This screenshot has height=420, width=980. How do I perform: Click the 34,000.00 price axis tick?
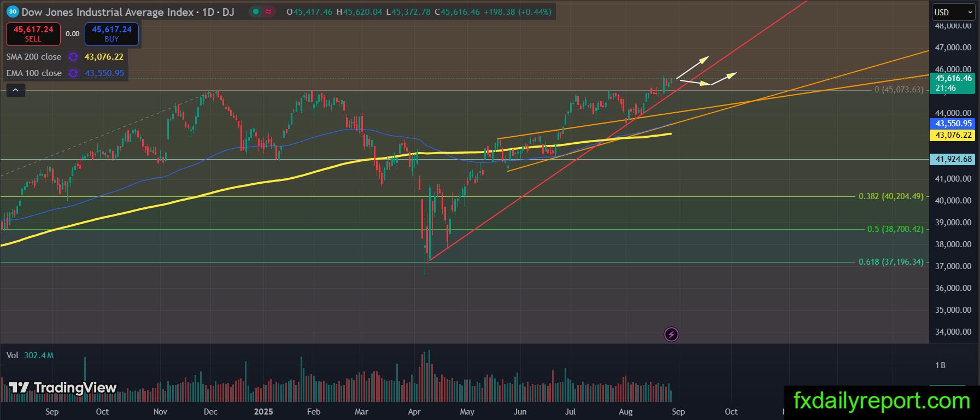(x=953, y=332)
